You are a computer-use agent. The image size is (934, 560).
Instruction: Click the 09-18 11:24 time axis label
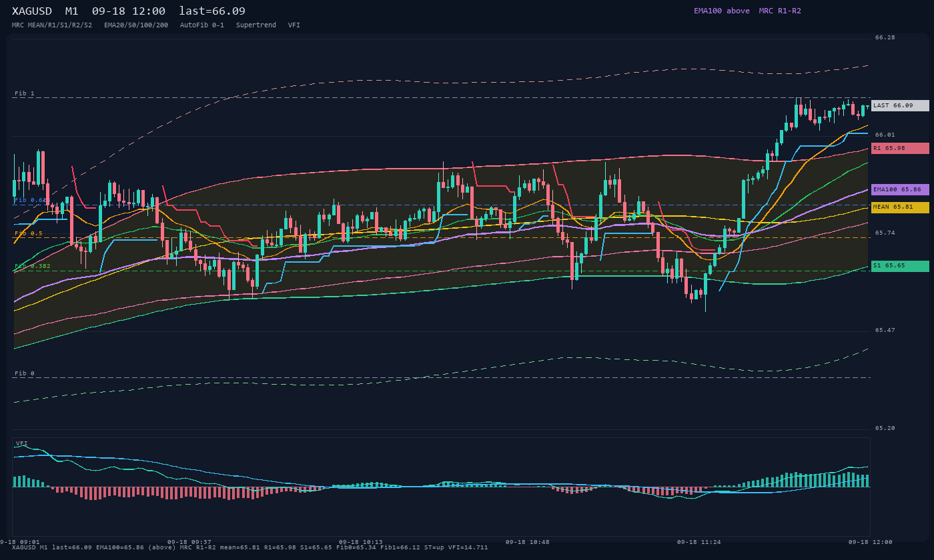pyautogui.click(x=699, y=542)
